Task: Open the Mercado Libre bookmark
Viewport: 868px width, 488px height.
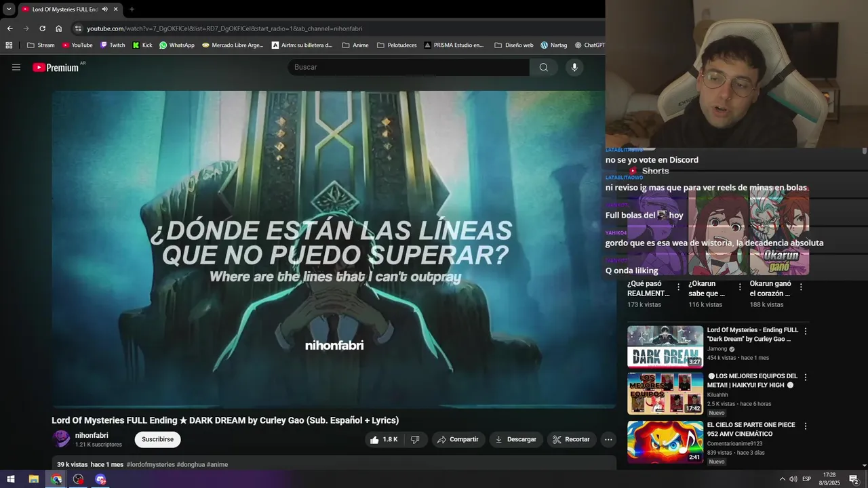Action: coord(233,45)
